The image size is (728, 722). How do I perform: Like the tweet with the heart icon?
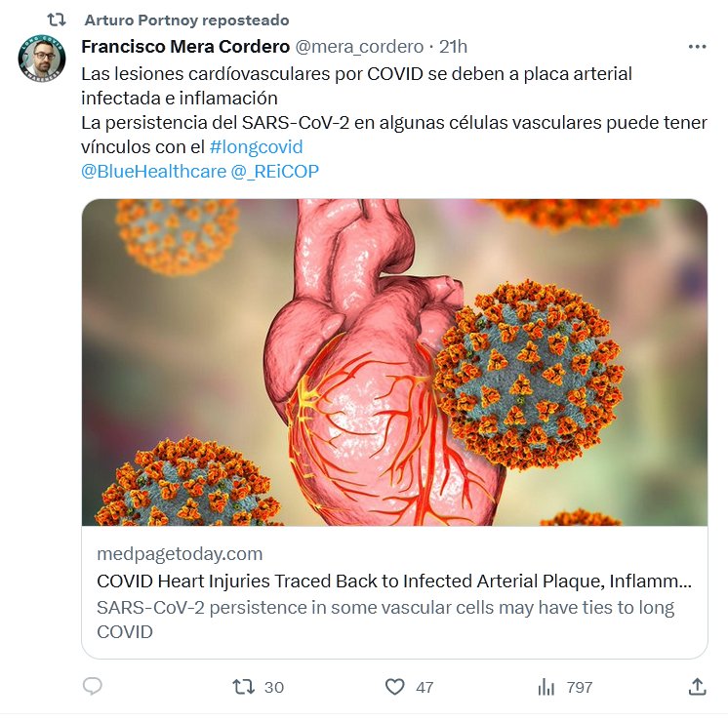coord(394,687)
